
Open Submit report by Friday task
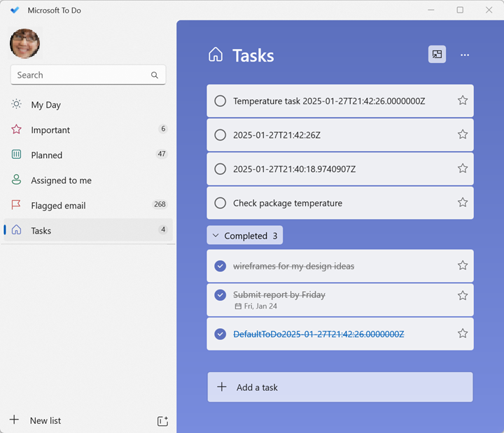(340, 300)
